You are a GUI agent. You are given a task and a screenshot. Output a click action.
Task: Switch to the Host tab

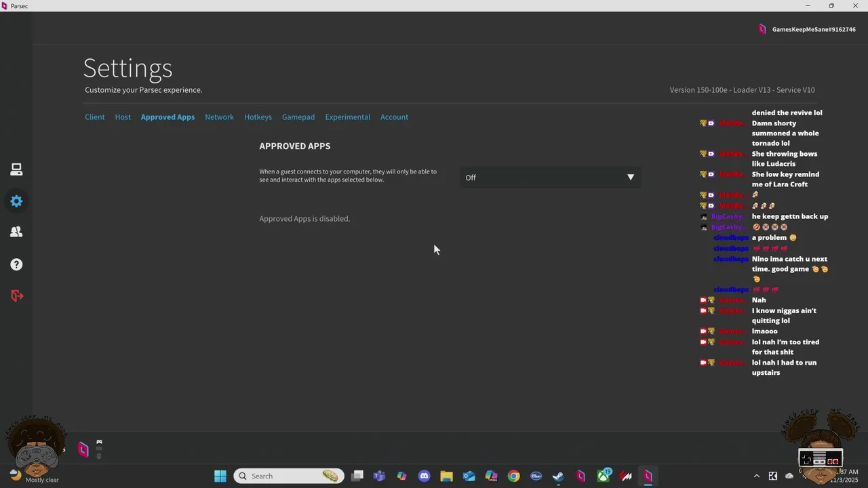[123, 117]
